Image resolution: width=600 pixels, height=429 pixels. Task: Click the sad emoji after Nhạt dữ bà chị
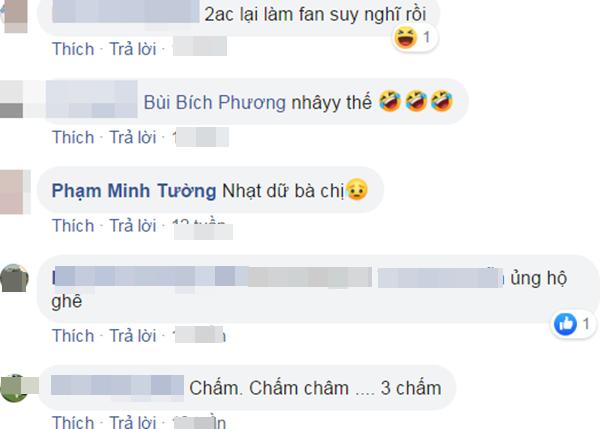[357, 189]
